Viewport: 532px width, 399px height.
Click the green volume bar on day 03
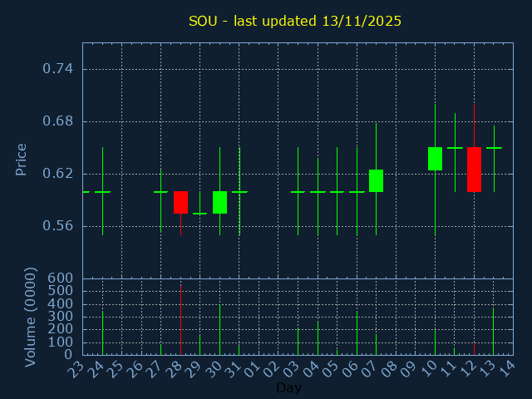[298, 342]
